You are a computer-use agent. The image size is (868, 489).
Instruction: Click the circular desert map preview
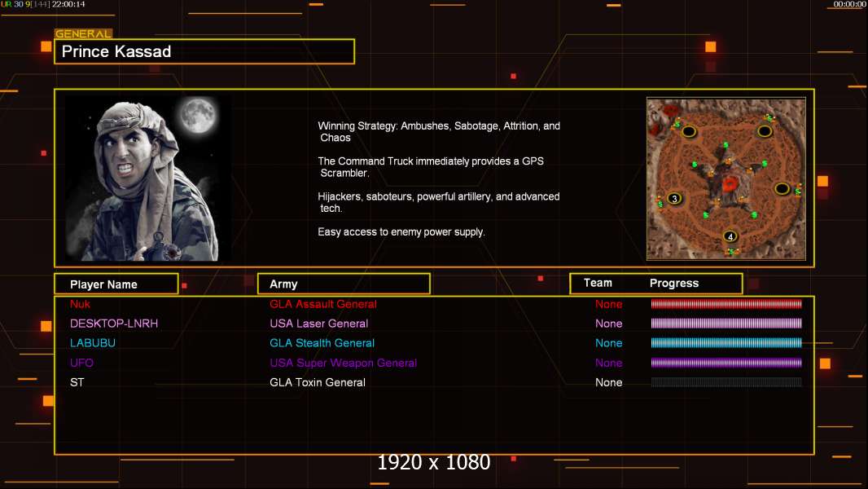[x=726, y=178]
